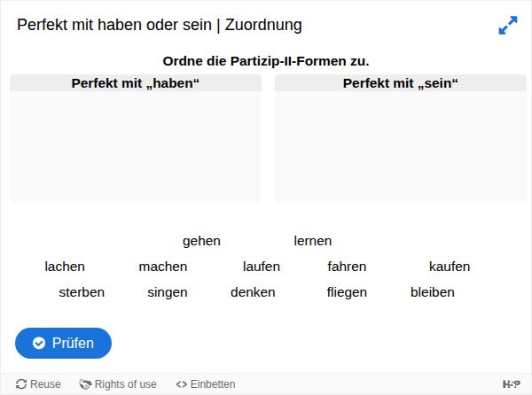Select the word "laufen"
The image size is (532, 395).
(x=262, y=267)
